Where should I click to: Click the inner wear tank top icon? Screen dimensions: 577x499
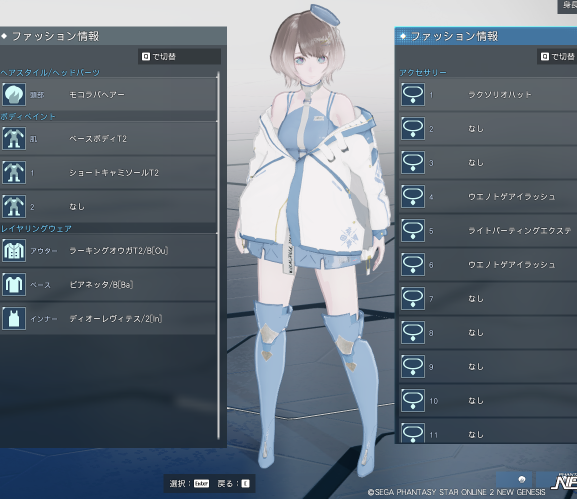click(14, 318)
